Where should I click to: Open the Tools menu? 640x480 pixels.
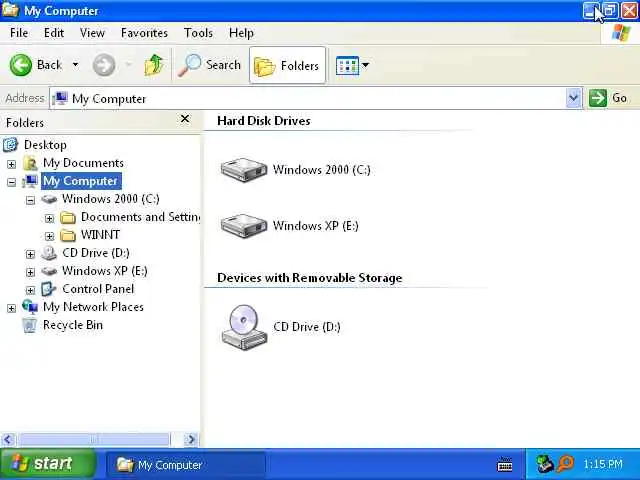click(x=198, y=33)
